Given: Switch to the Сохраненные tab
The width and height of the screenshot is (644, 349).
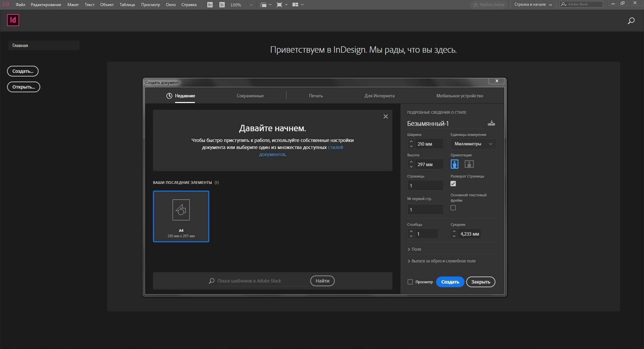Looking at the screenshot, I should click(x=250, y=96).
